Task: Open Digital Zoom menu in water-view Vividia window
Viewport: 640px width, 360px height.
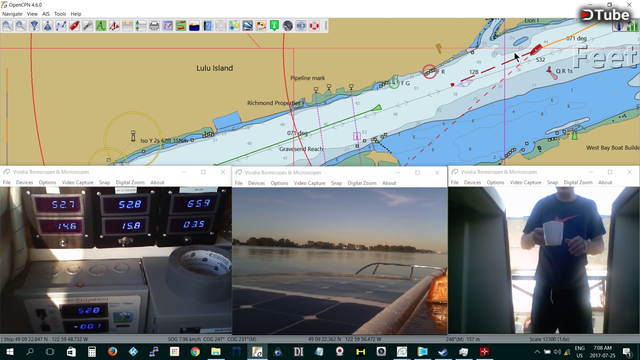Action: [362, 183]
